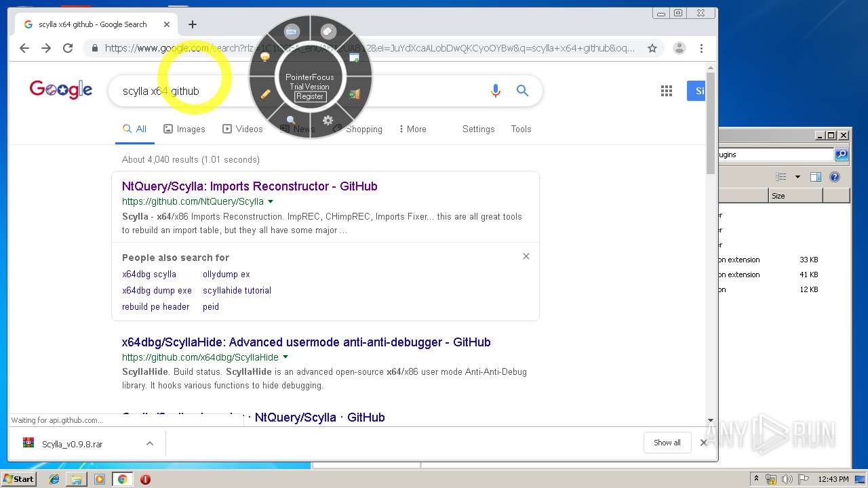Viewport: 868px width, 488px height.
Task: Go forward in Chrome
Action: coord(46,48)
